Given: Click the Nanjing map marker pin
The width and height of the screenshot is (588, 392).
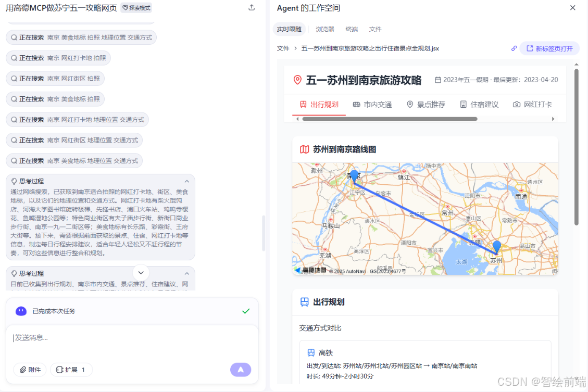Looking at the screenshot, I should pyautogui.click(x=354, y=176).
